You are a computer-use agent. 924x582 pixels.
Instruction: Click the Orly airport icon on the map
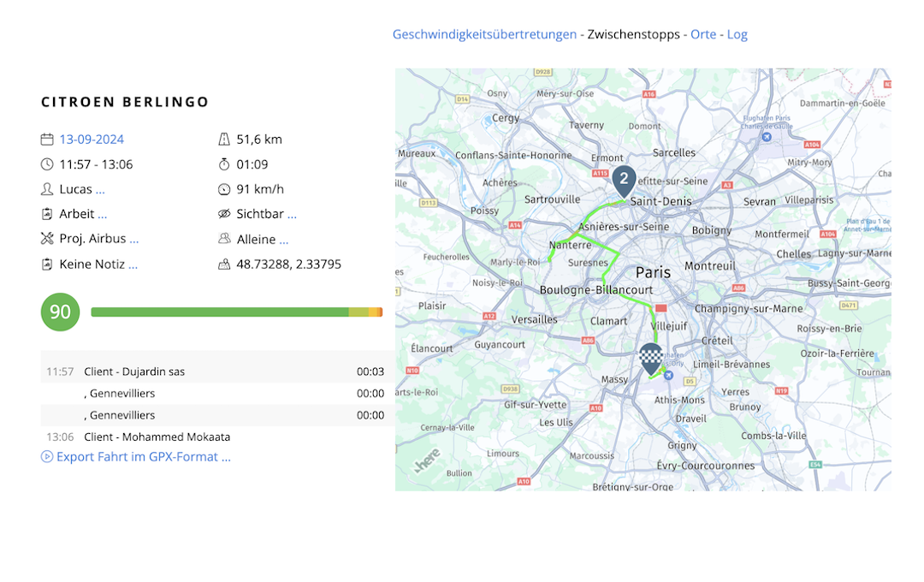(668, 375)
